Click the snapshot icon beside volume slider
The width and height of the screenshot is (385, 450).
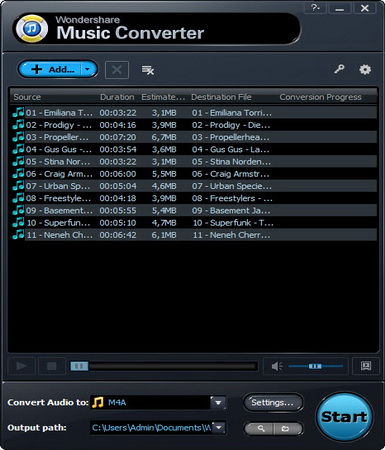tap(366, 366)
